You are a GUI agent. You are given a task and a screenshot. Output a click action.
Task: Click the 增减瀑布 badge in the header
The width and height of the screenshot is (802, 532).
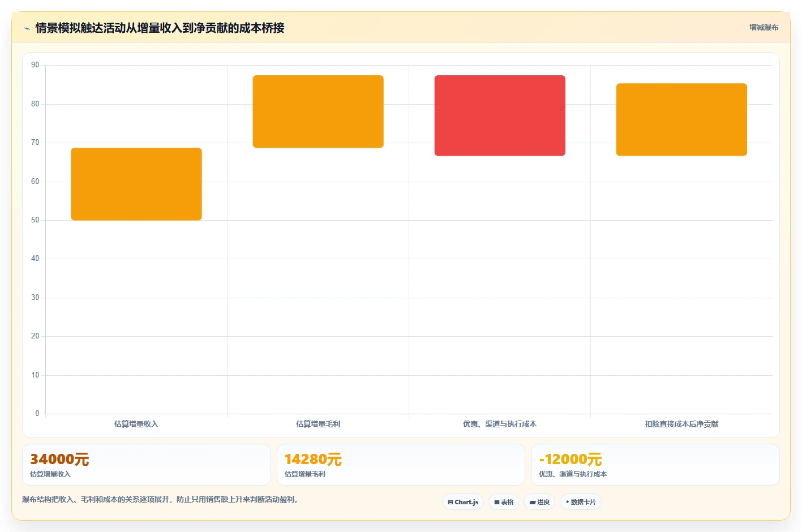764,27
